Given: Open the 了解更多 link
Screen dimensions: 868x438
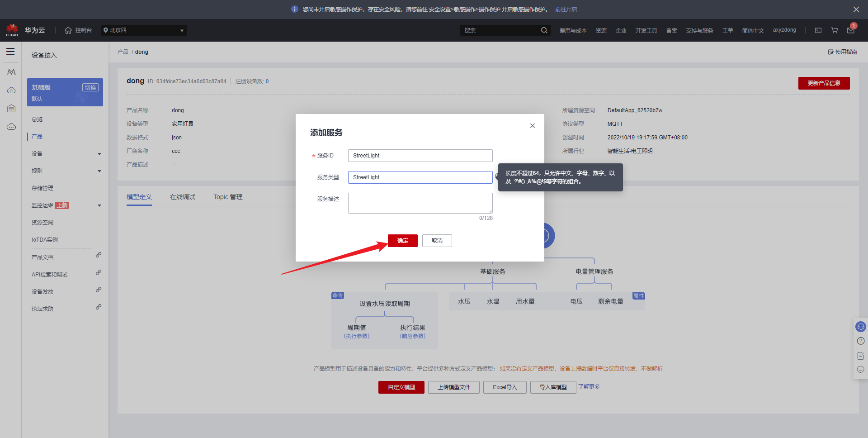Looking at the screenshot, I should [589, 387].
